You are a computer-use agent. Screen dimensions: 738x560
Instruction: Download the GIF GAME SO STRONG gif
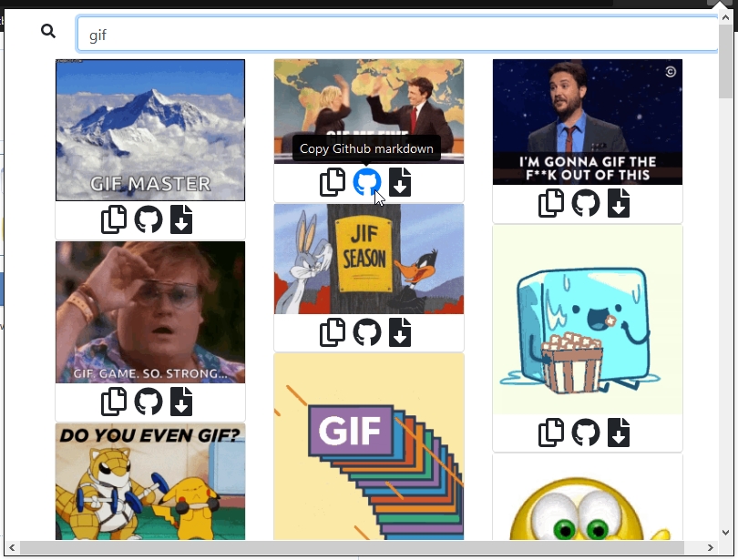[x=181, y=402]
